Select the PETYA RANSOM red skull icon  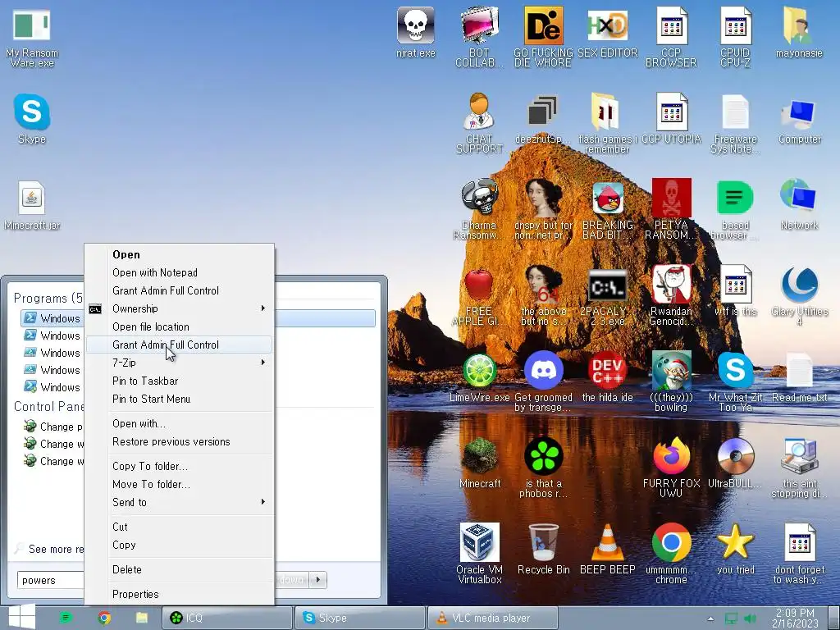671,197
